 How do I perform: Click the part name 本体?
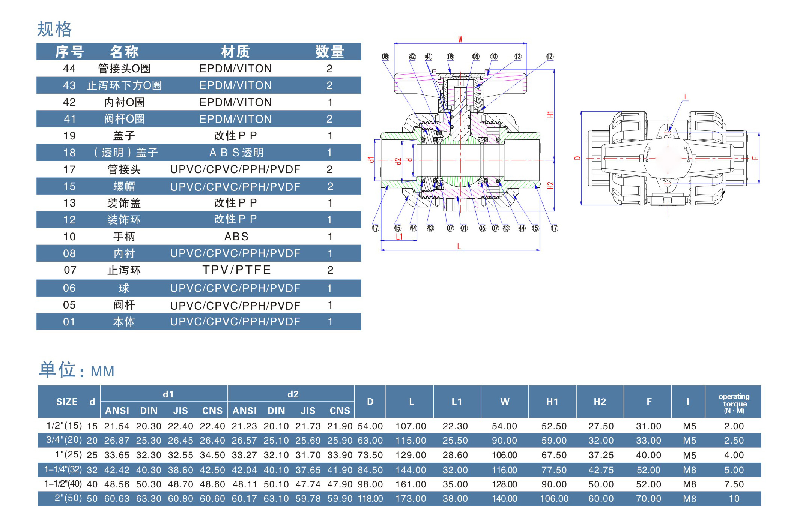pos(124,322)
